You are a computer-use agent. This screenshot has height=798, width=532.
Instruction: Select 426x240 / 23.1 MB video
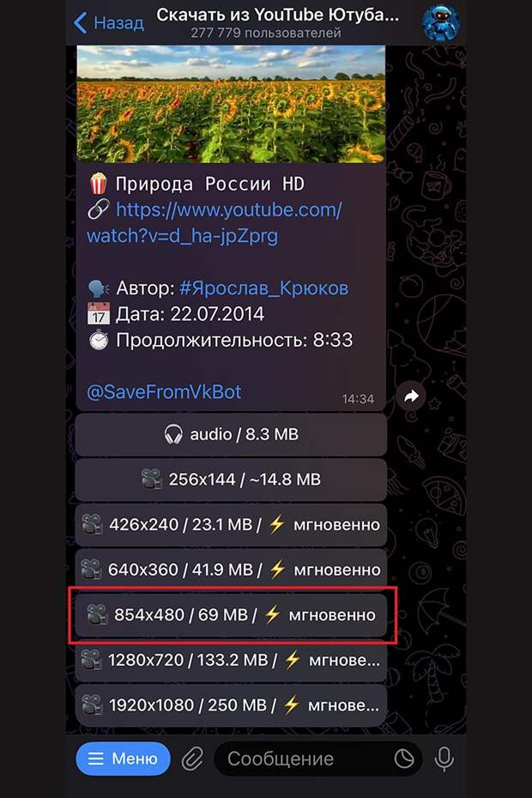tap(231, 524)
